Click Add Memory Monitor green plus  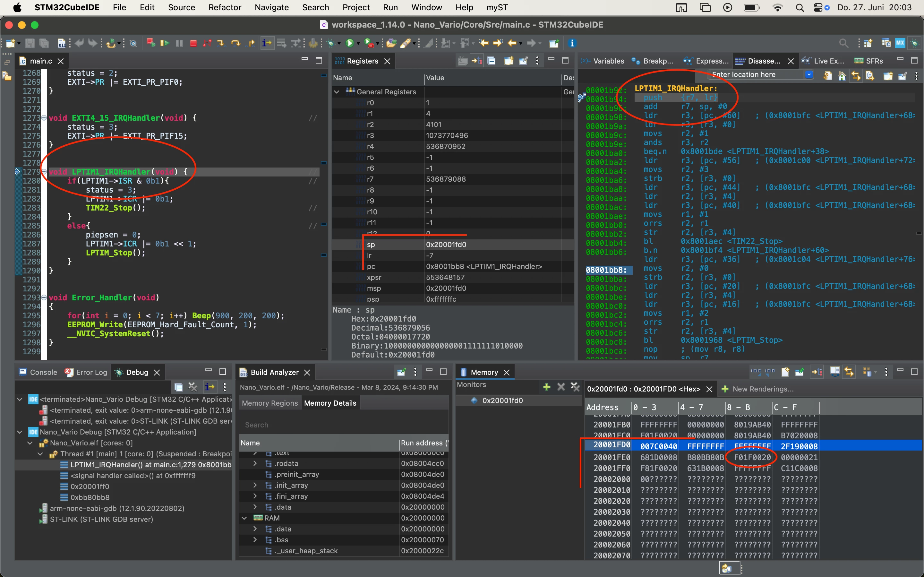[x=546, y=387]
